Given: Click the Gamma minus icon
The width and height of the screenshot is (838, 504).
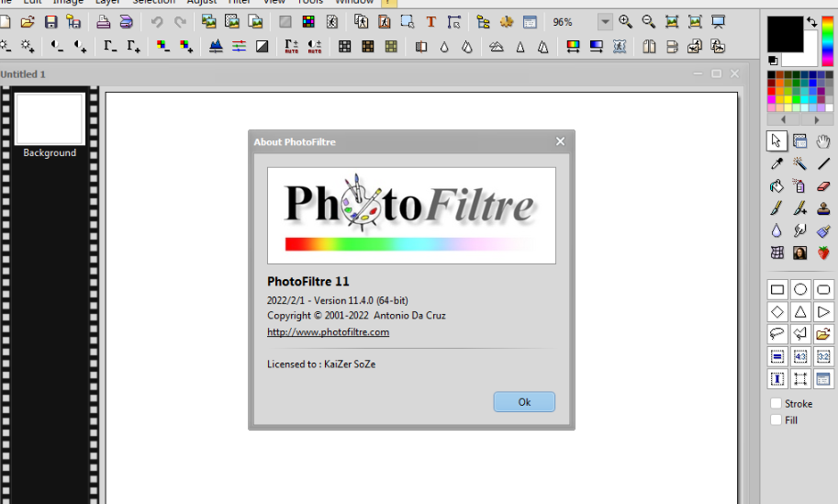Looking at the screenshot, I should (110, 47).
